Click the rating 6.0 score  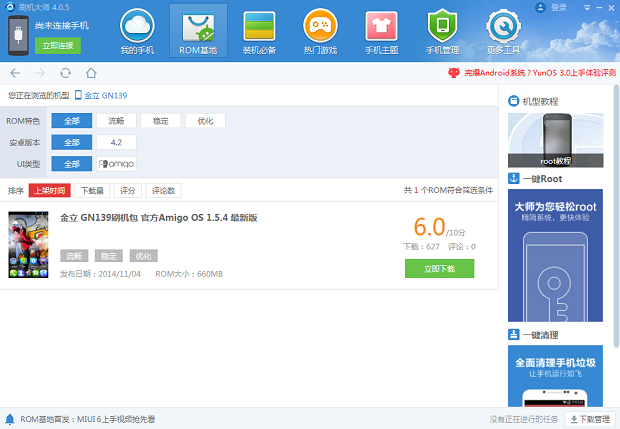click(429, 227)
